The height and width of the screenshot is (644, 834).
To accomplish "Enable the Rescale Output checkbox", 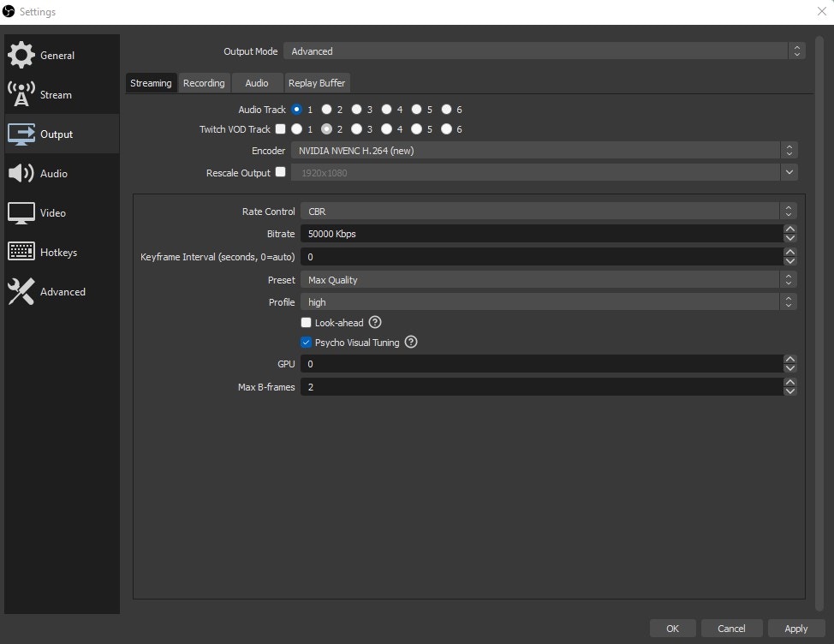I will [x=280, y=172].
